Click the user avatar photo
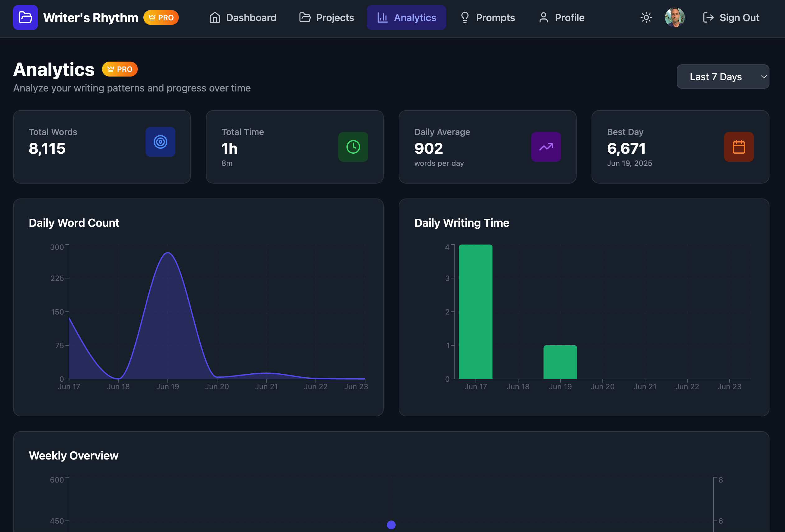 coord(675,17)
